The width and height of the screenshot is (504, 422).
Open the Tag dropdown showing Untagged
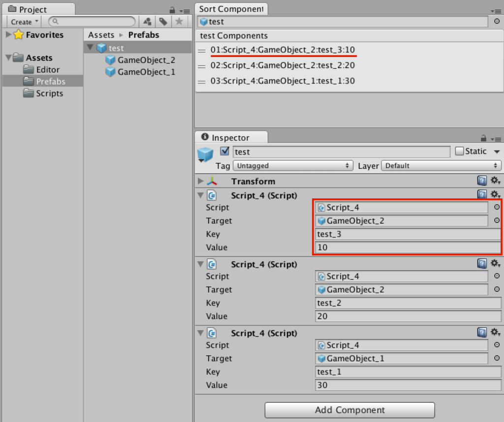(x=293, y=166)
